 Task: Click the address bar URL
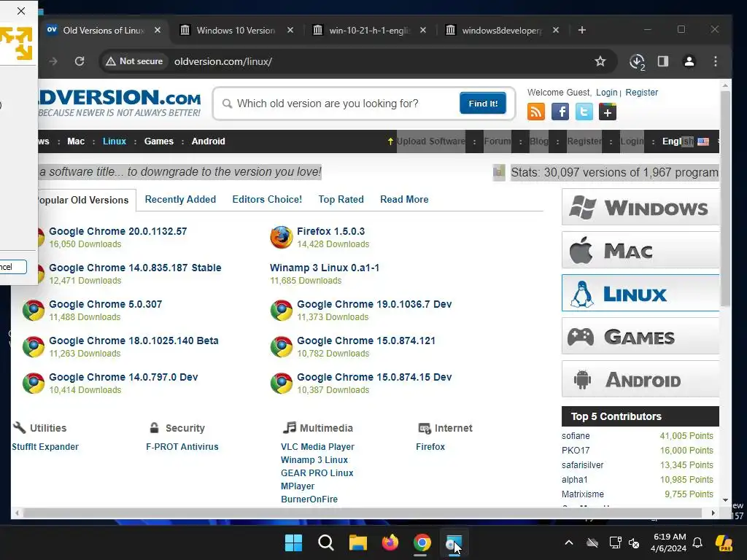pos(223,61)
